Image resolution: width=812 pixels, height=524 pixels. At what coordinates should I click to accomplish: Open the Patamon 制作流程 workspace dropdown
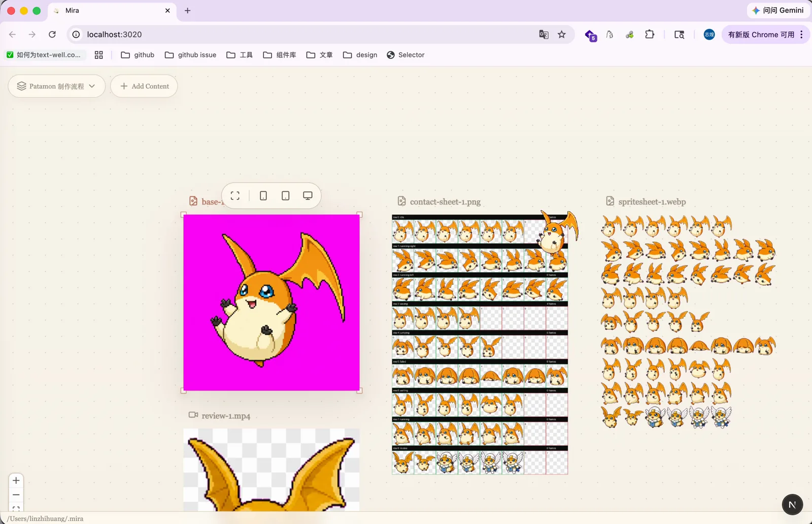pyautogui.click(x=56, y=86)
